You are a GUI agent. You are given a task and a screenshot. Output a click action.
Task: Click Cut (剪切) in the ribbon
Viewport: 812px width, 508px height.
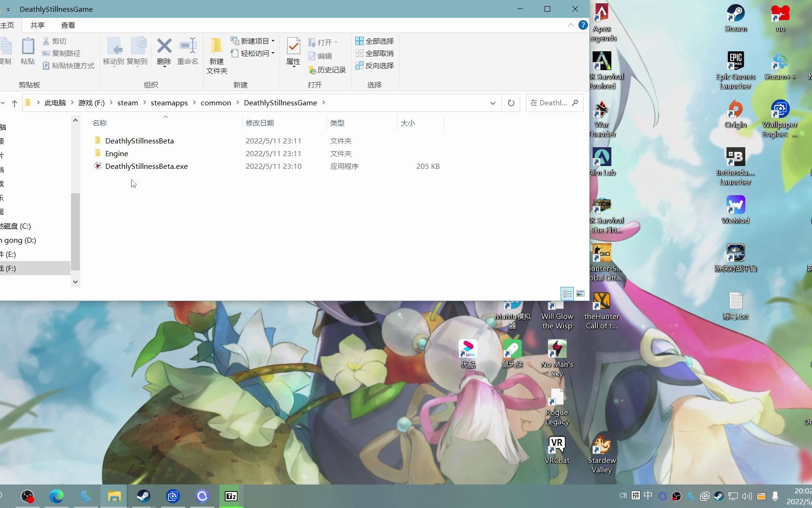[x=55, y=41]
